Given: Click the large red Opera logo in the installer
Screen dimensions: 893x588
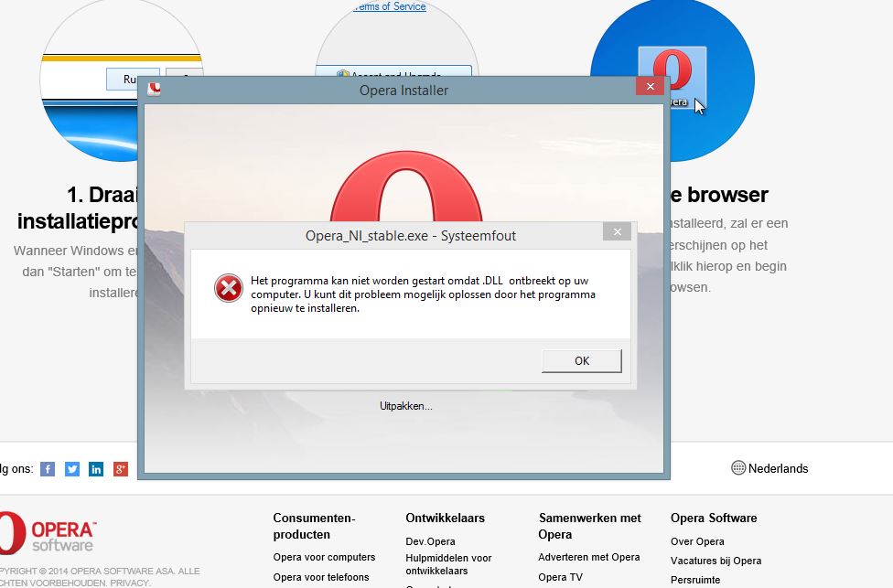Looking at the screenshot, I should (x=406, y=187).
